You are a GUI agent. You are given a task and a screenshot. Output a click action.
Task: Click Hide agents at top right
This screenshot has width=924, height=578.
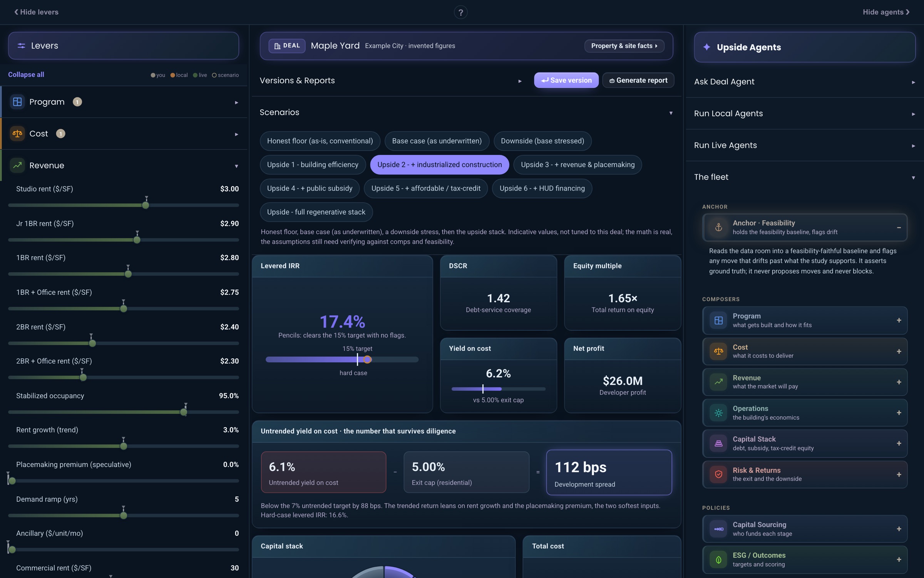(x=886, y=12)
